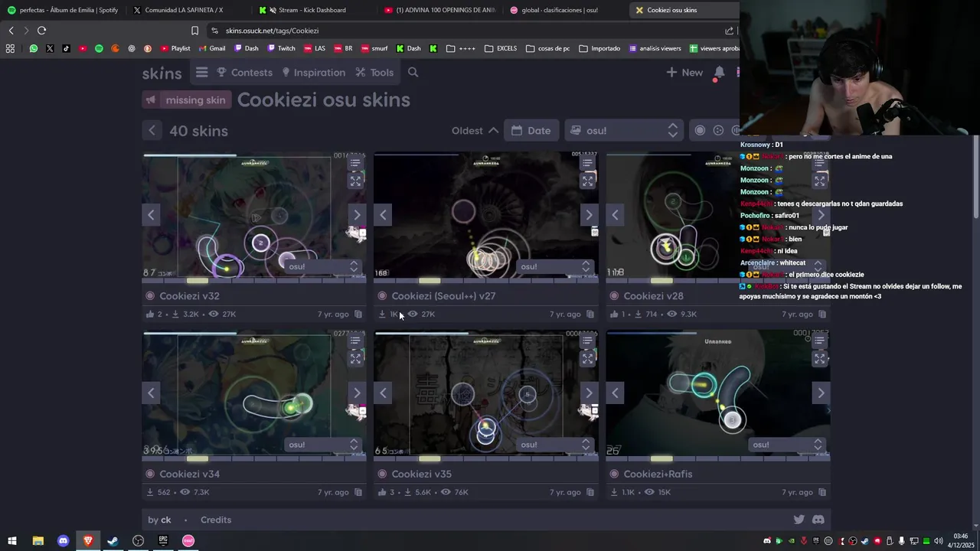This screenshot has width=980, height=551.
Task: Copy link icon on Cookiezi v34 card
Action: pos(358,492)
